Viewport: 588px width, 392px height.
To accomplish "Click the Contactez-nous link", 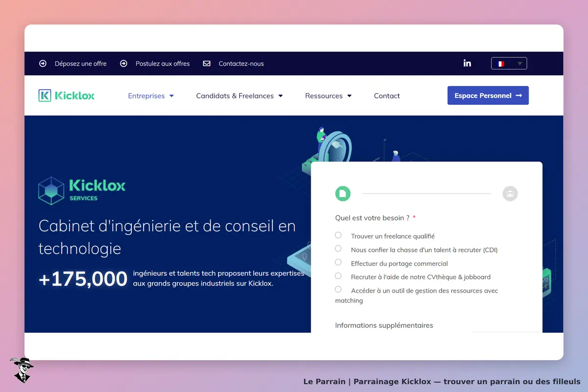I will coord(241,63).
